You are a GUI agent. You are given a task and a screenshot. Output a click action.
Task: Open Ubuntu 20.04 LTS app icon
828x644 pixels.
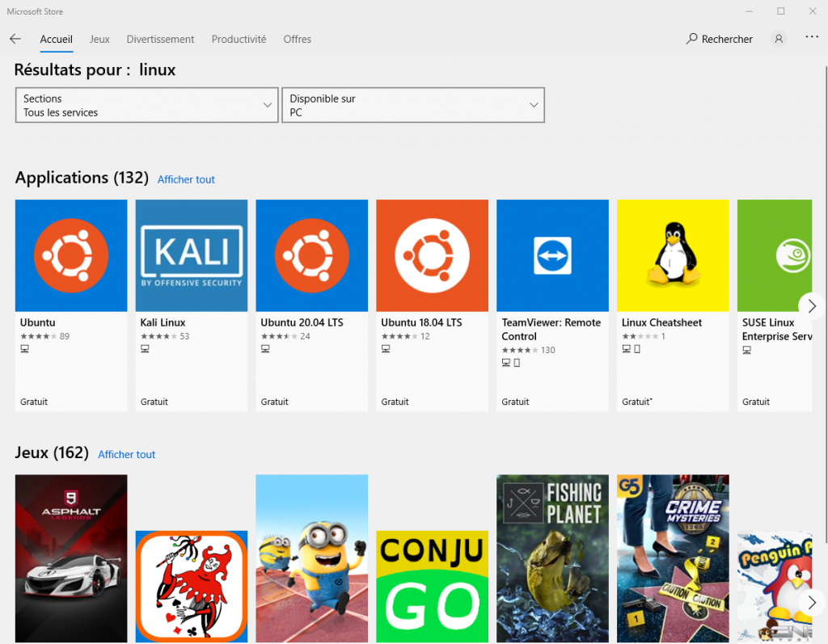312,255
